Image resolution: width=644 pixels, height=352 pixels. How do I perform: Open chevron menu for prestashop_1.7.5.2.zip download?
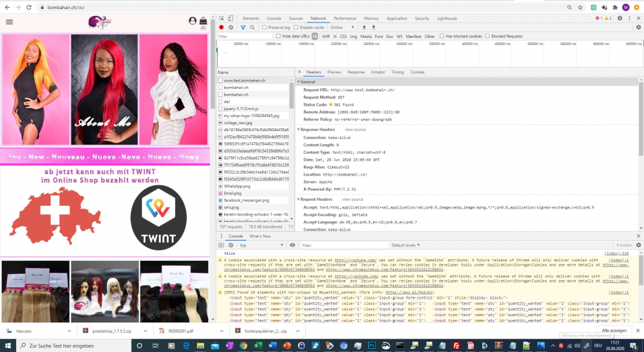(146, 331)
